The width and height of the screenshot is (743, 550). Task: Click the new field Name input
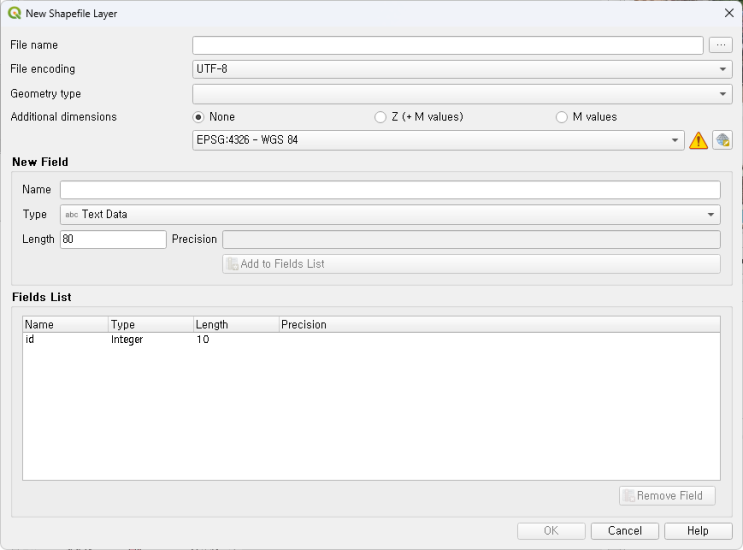[390, 190]
